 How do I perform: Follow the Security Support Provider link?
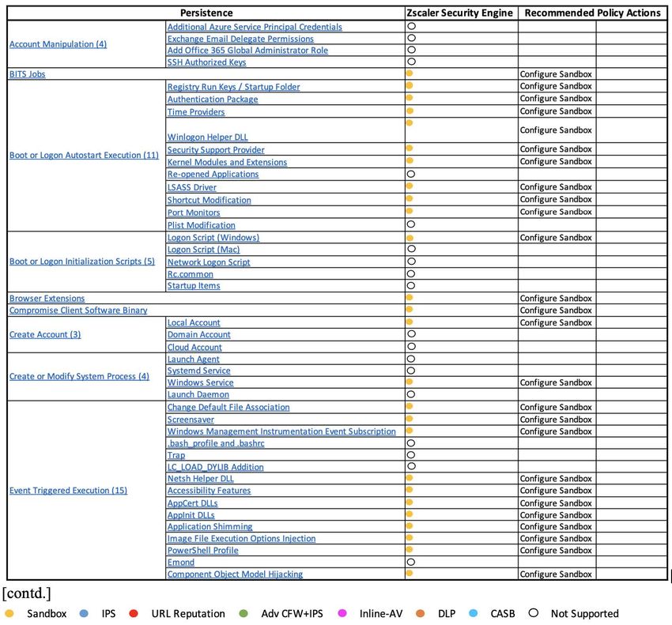[x=216, y=150]
